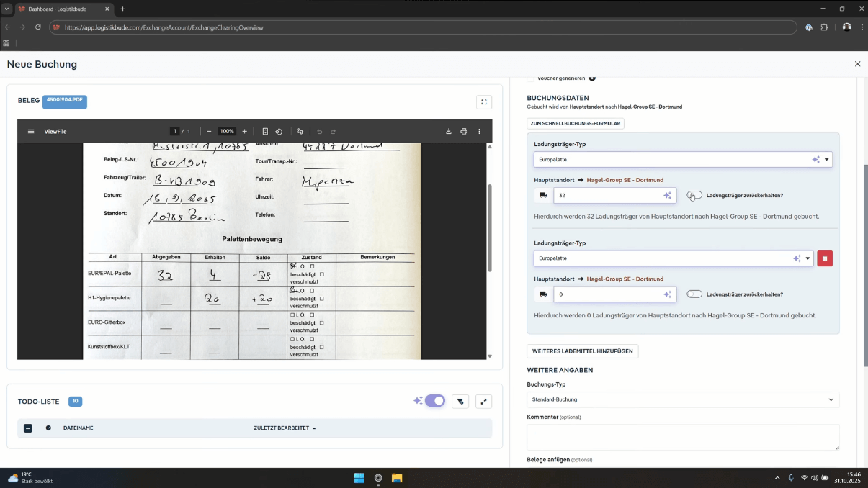This screenshot has height=488, width=868.
Task: Click the AI sparkle icon in the first Ladungsträger-Typ field
Action: [816, 160]
